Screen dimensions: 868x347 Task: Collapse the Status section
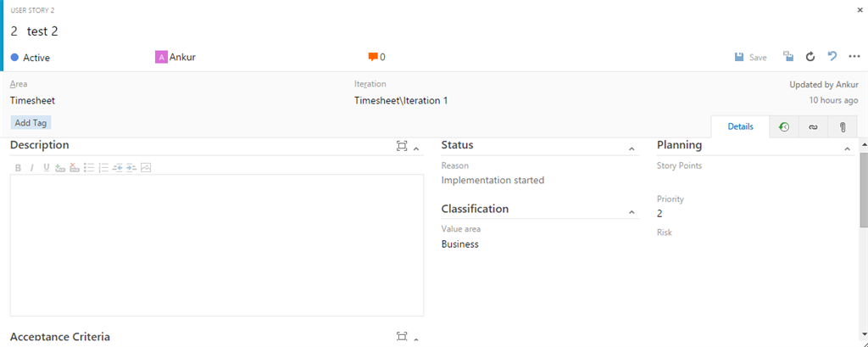tap(632, 149)
